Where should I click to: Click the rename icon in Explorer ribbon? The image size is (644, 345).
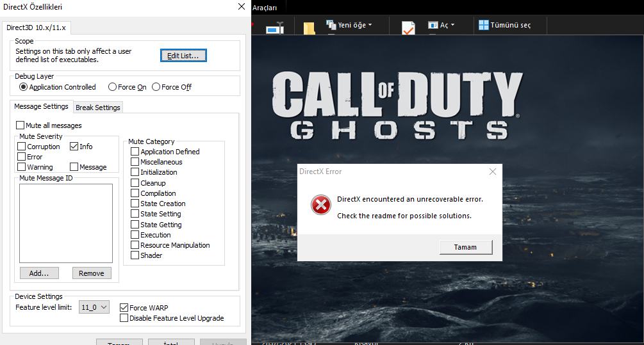tap(275, 28)
